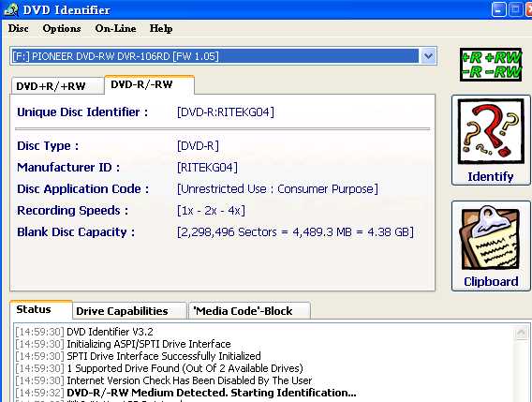532x402 pixels.
Task: Open the drive selection dropdown arrow
Action: tap(428, 56)
